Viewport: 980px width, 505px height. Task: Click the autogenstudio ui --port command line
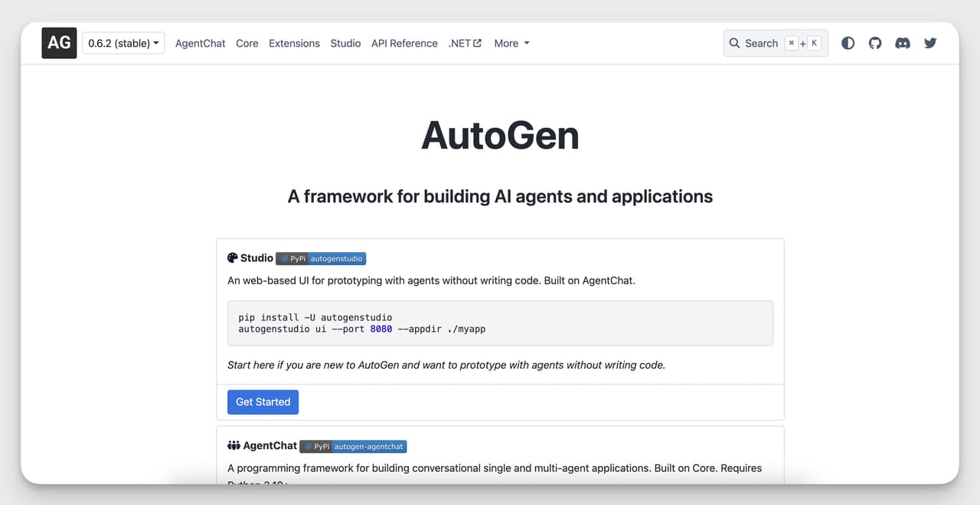click(x=362, y=329)
